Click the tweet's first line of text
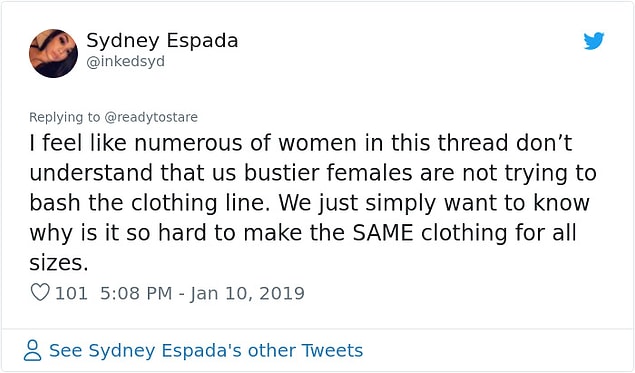The image size is (635, 373). coord(300,143)
